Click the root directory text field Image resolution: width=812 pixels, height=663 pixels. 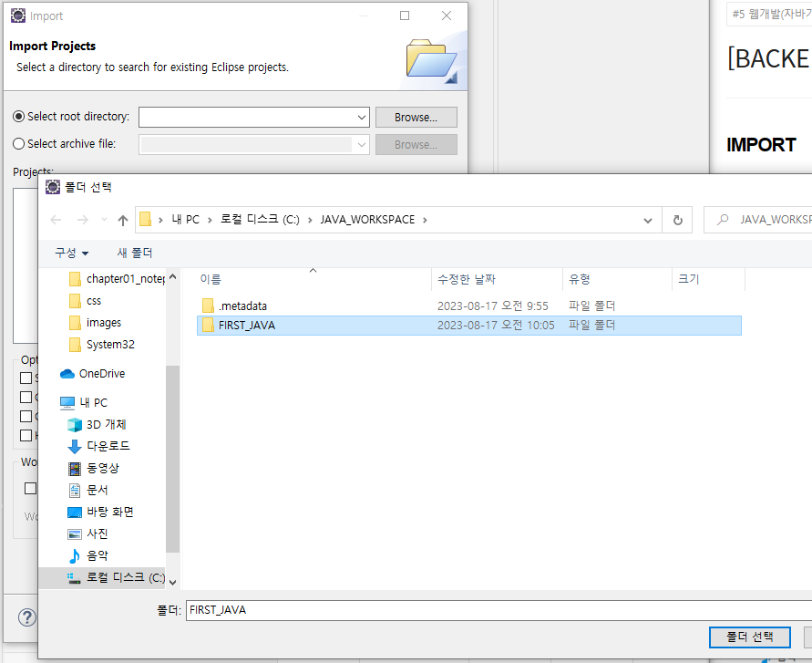247,117
